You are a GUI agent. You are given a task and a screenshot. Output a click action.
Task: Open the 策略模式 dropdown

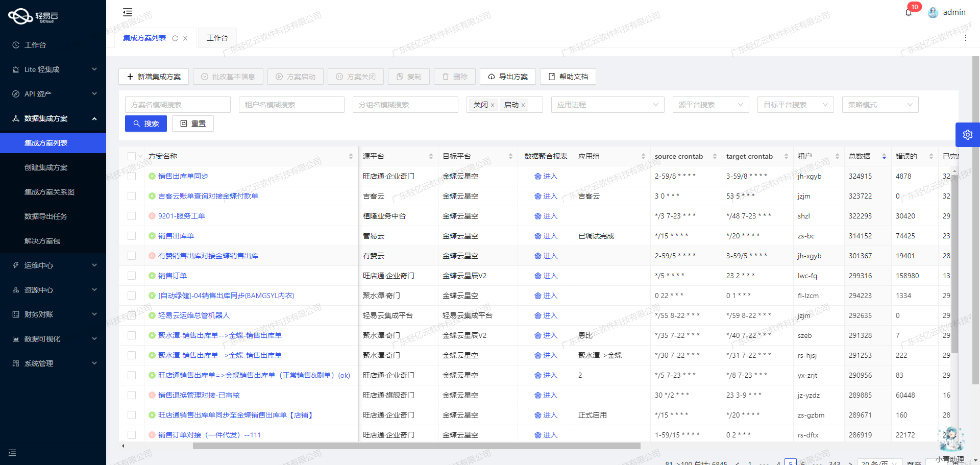(880, 105)
